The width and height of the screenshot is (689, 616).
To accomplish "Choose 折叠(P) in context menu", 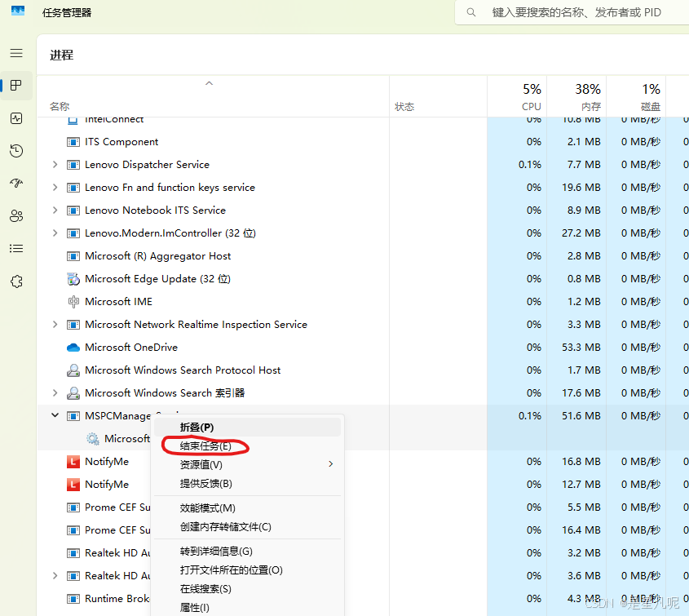I will (247, 428).
